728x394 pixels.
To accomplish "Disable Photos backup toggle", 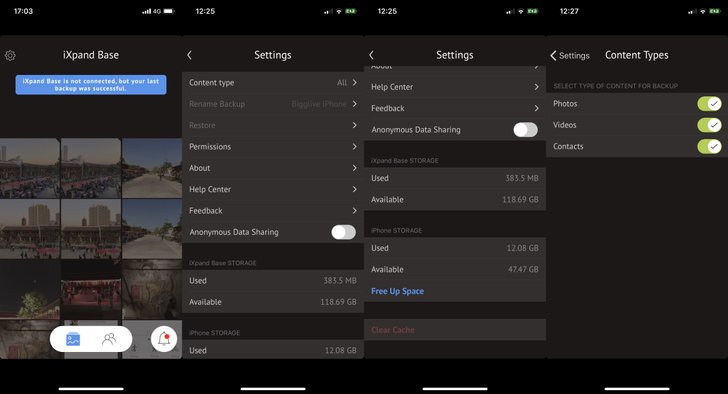I will 709,103.
